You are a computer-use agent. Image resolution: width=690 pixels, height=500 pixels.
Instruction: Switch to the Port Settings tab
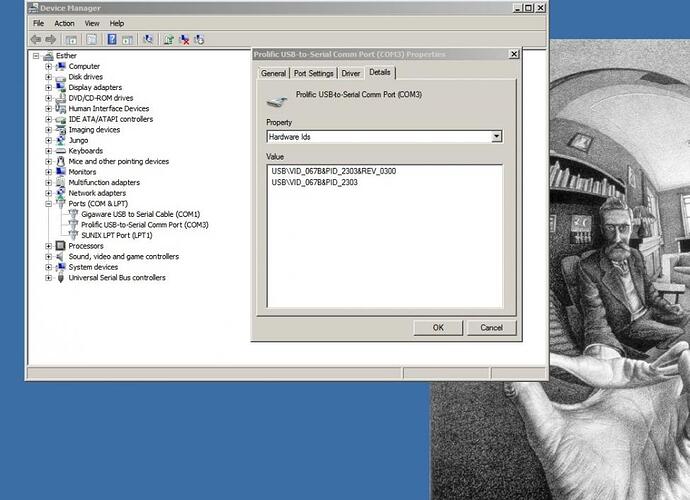click(313, 74)
